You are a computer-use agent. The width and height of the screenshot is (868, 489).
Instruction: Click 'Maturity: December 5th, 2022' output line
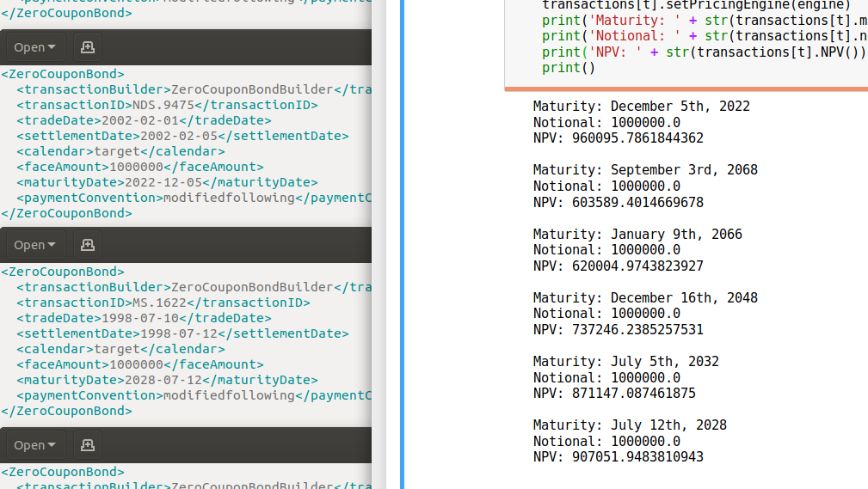point(642,107)
